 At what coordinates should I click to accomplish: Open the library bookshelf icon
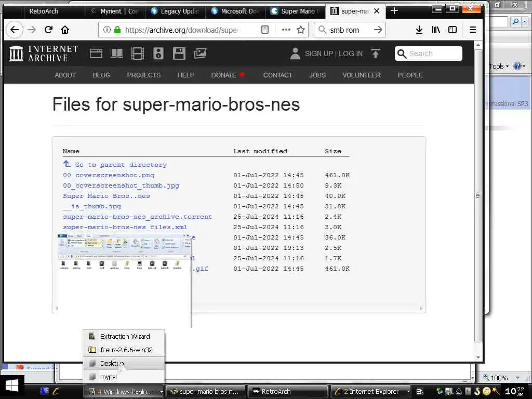tap(436, 30)
